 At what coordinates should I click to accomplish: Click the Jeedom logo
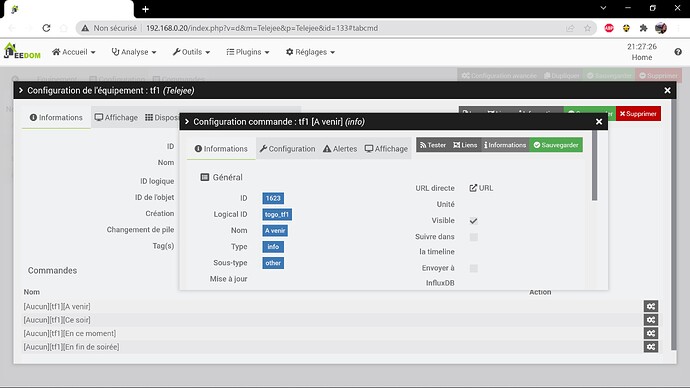[x=22, y=51]
